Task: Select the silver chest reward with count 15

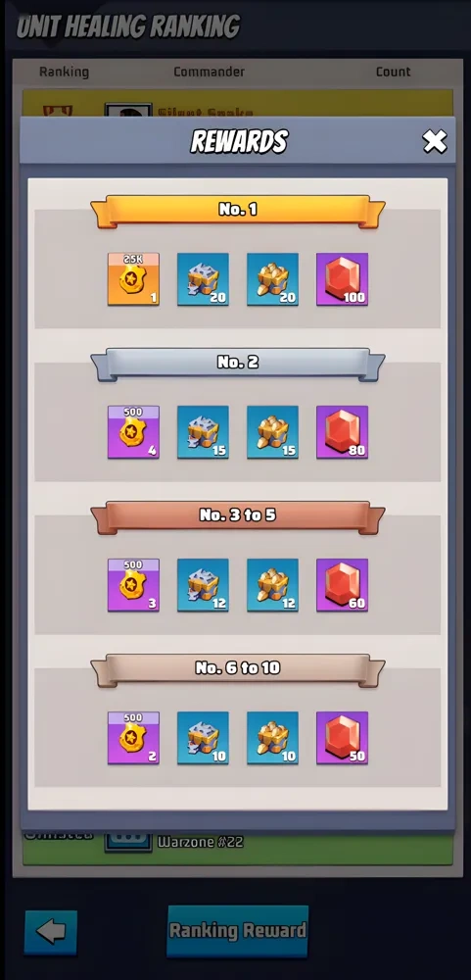Action: 203,432
